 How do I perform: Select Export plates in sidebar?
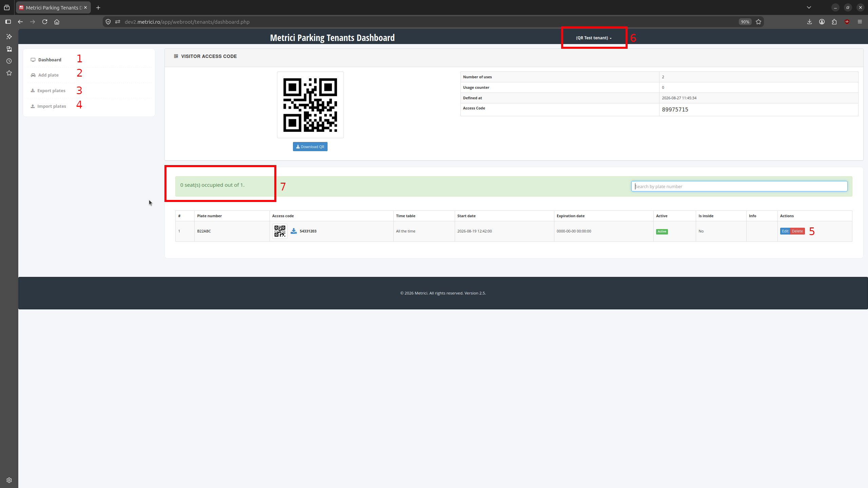tap(48, 90)
